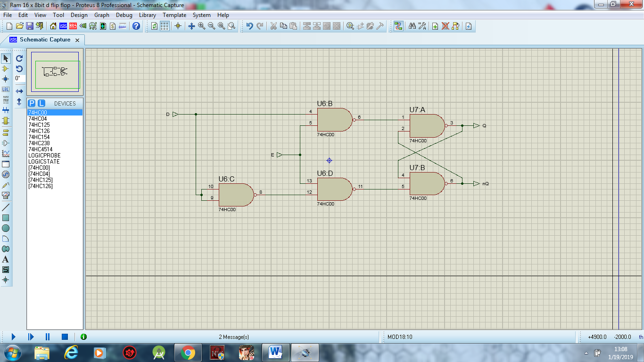Screen dimensions: 644x362
Task: Click the zoom in magnifier
Action: point(202,26)
